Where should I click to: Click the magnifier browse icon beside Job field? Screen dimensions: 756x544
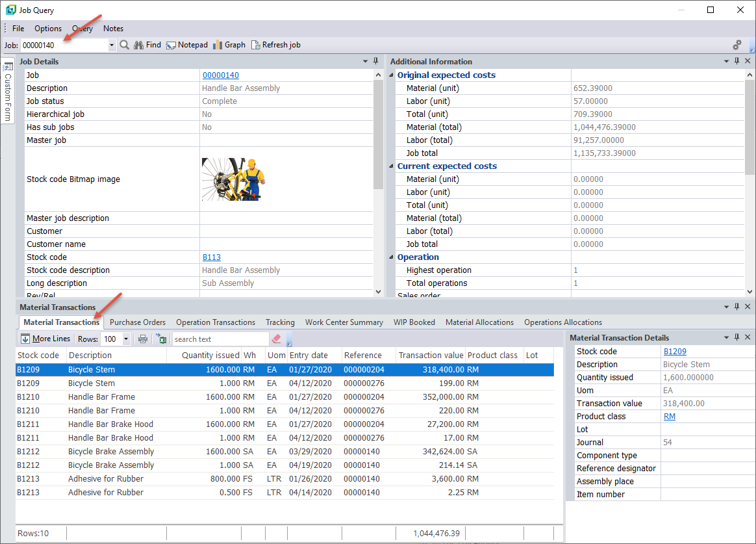(x=125, y=45)
